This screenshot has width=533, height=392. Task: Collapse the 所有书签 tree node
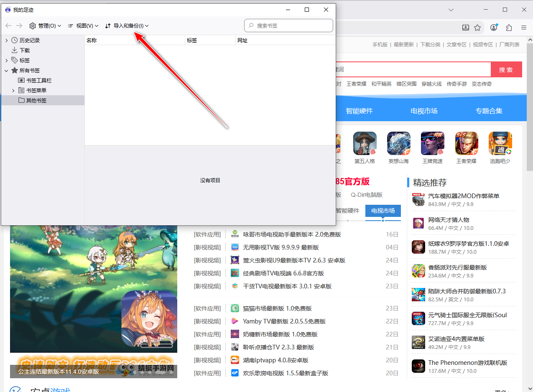[7, 71]
